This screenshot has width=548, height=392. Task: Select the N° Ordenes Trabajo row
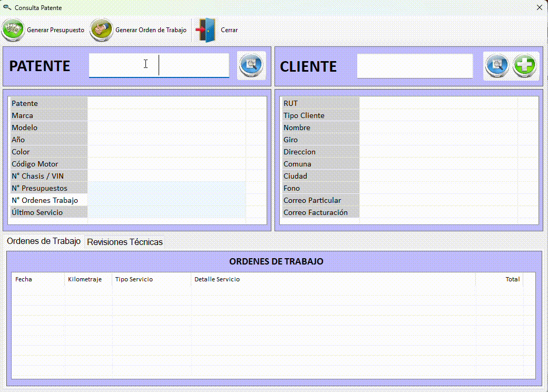pyautogui.click(x=45, y=200)
